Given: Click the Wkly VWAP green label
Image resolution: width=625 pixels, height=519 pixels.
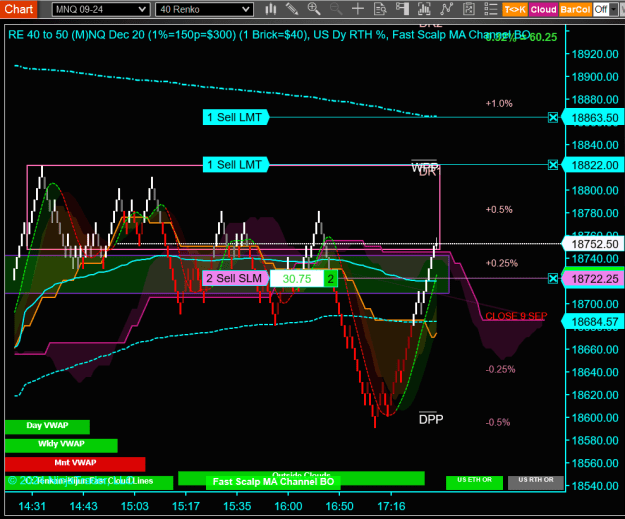Looking at the screenshot, I should [x=61, y=445].
